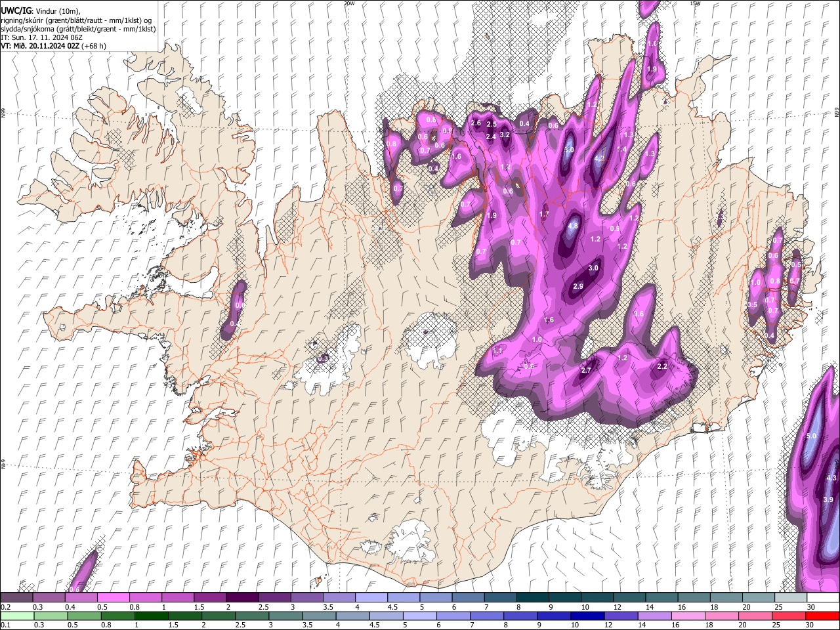Click the 'slydda/snjókoma (grátt/bleikt/grænt - mm/1klst)' line
Viewport: 840px width, 630px height.
[x=78, y=29]
